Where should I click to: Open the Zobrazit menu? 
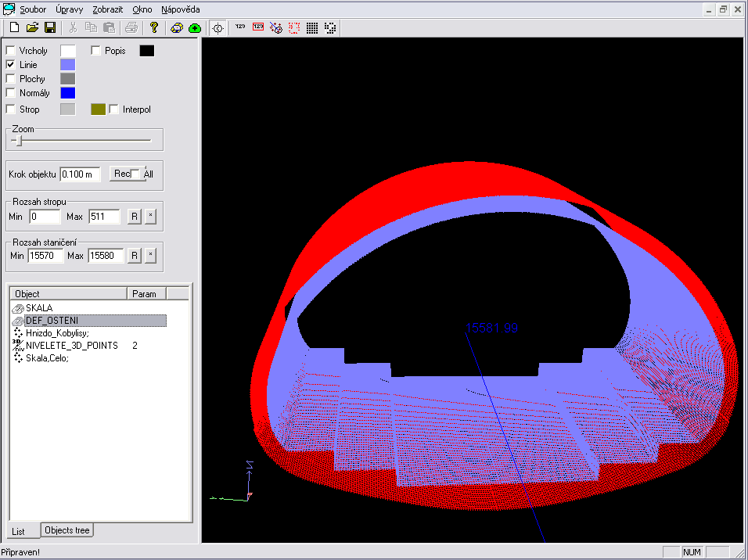click(106, 9)
